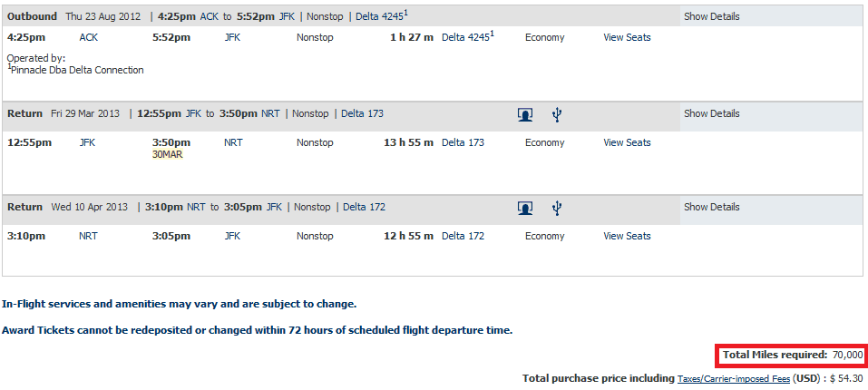Click ACK airport code in flight row
Screen dimensions: 868x390
pyautogui.click(x=89, y=37)
